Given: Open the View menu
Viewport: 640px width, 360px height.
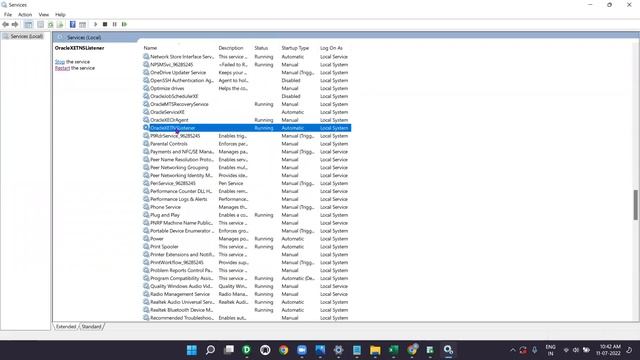Looking at the screenshot, I should click(x=44, y=15).
